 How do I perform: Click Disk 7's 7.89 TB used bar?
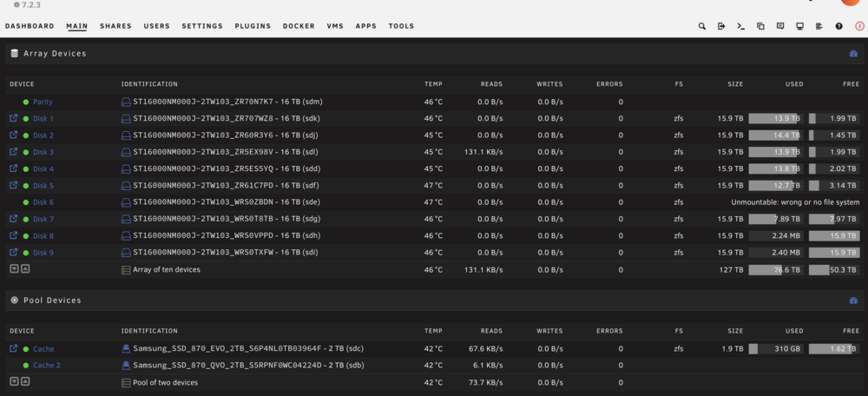point(776,219)
